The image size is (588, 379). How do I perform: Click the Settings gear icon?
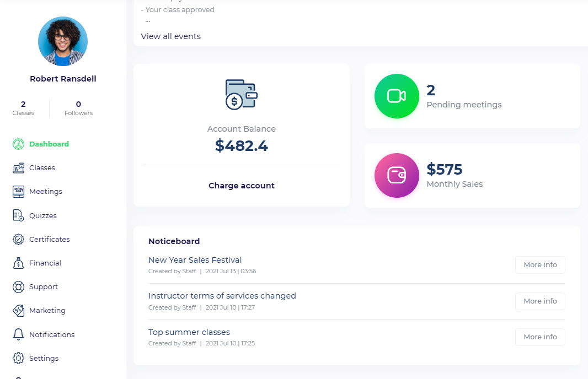pos(18,358)
